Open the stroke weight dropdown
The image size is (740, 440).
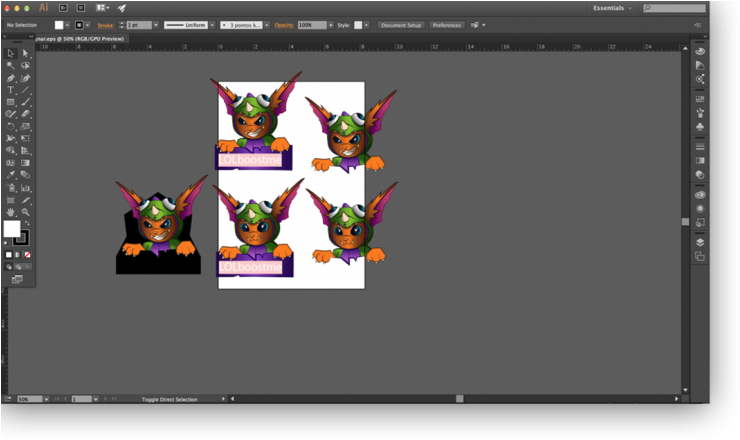[153, 24]
